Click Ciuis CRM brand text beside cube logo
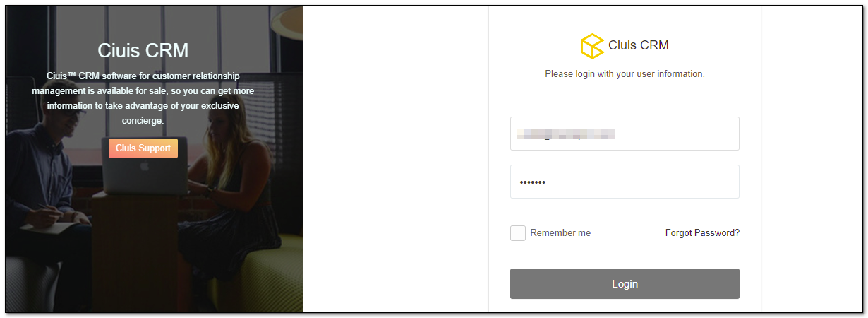The width and height of the screenshot is (868, 318). (639, 45)
